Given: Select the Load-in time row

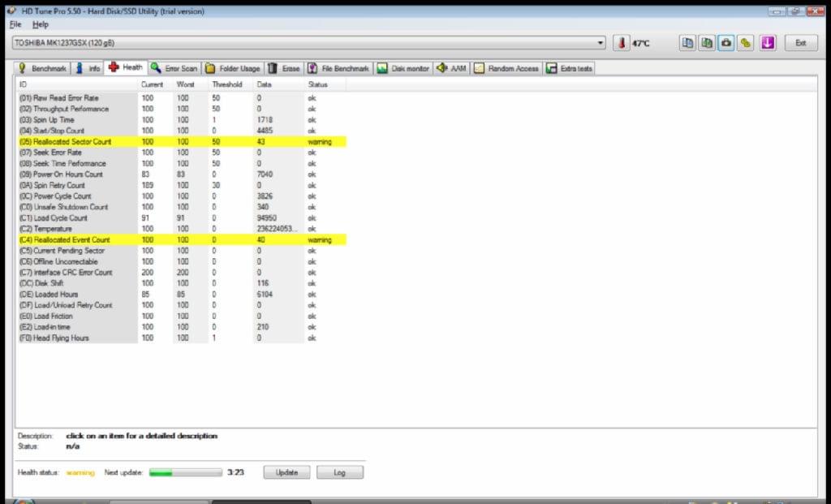Looking at the screenshot, I should click(x=182, y=327).
